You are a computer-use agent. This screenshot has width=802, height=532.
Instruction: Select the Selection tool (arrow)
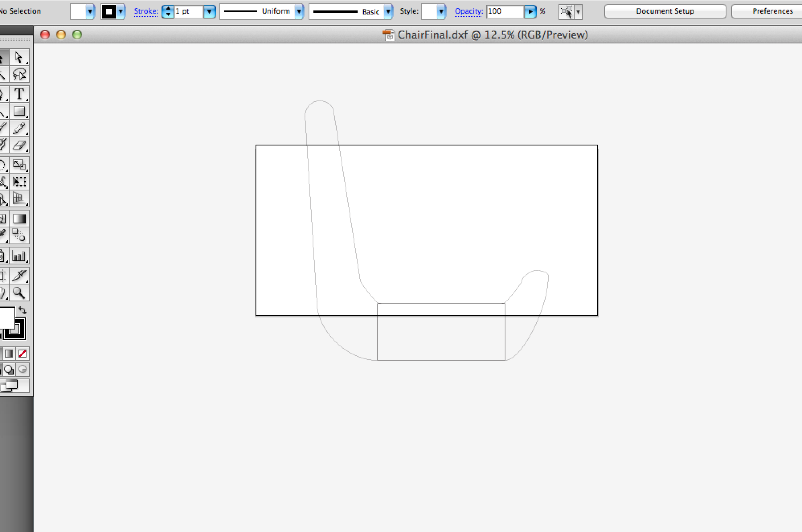pos(17,57)
